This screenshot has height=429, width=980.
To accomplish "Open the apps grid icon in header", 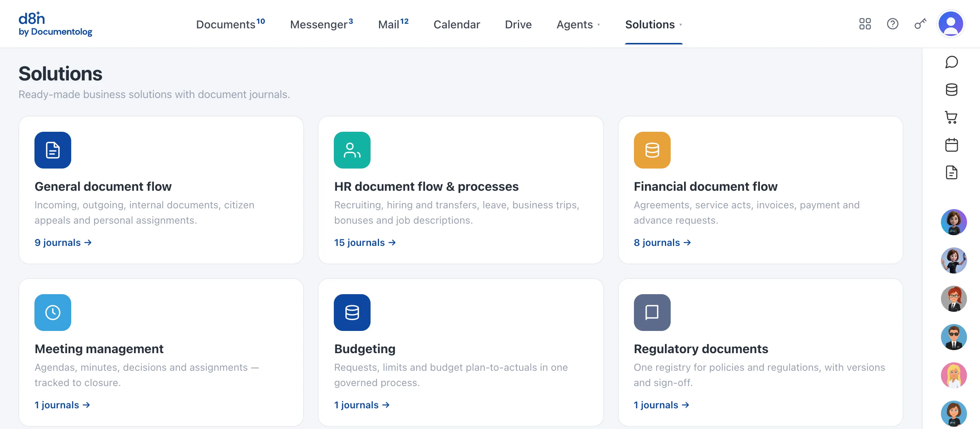I will (865, 24).
